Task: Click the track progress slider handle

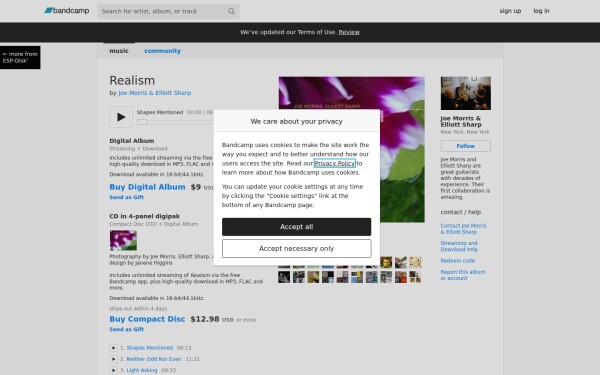Action: tap(142, 122)
